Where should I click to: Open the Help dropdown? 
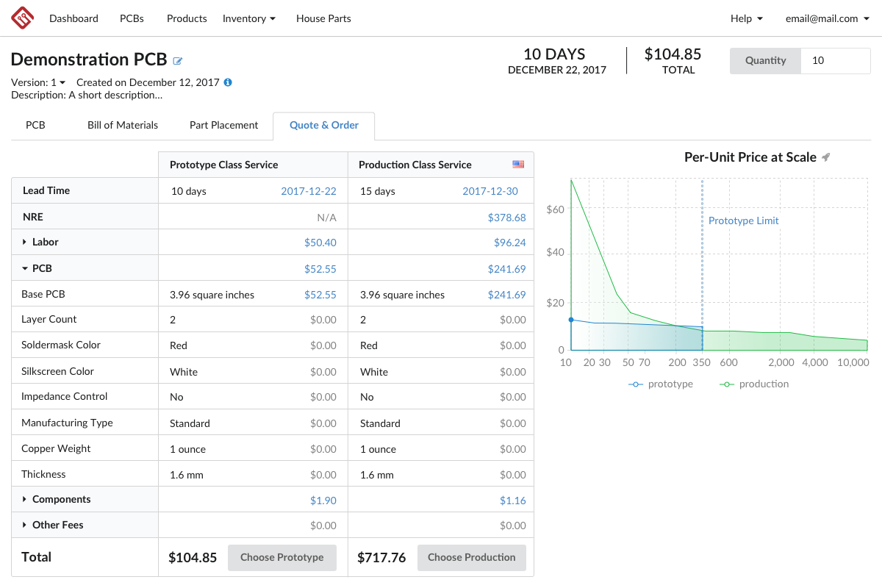click(x=746, y=18)
